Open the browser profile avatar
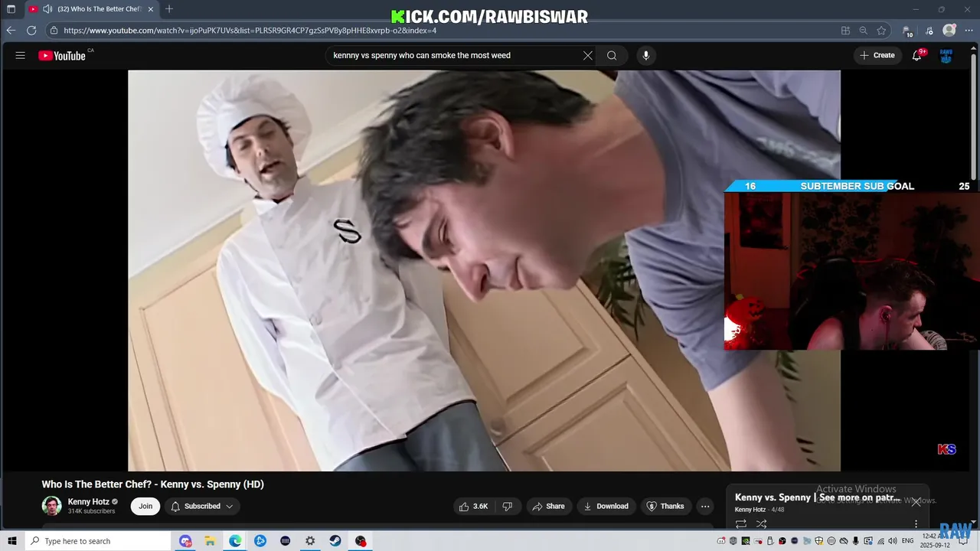 pyautogui.click(x=949, y=31)
